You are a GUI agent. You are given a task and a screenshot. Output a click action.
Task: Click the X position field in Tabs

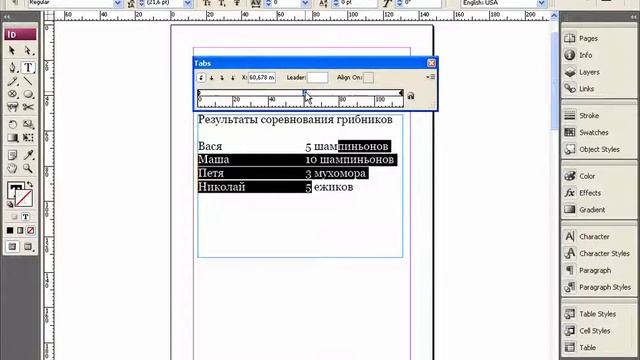tap(262, 78)
